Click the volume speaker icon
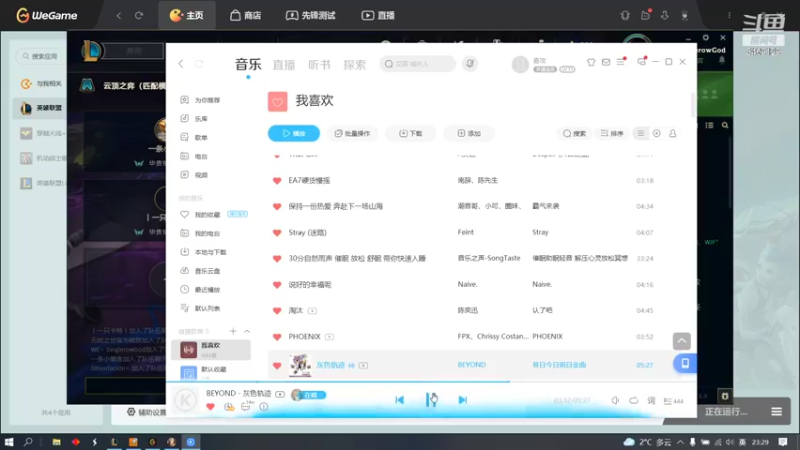Viewport: 800px width, 450px height. point(615,401)
